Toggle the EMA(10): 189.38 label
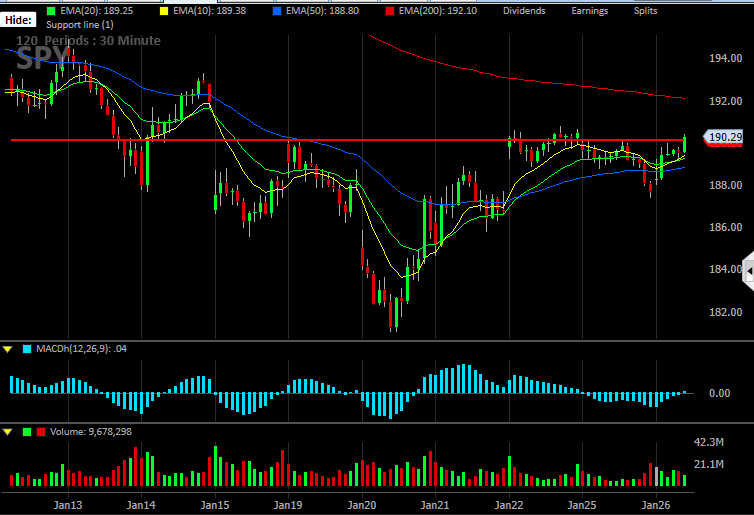754x515 pixels. pos(210,11)
